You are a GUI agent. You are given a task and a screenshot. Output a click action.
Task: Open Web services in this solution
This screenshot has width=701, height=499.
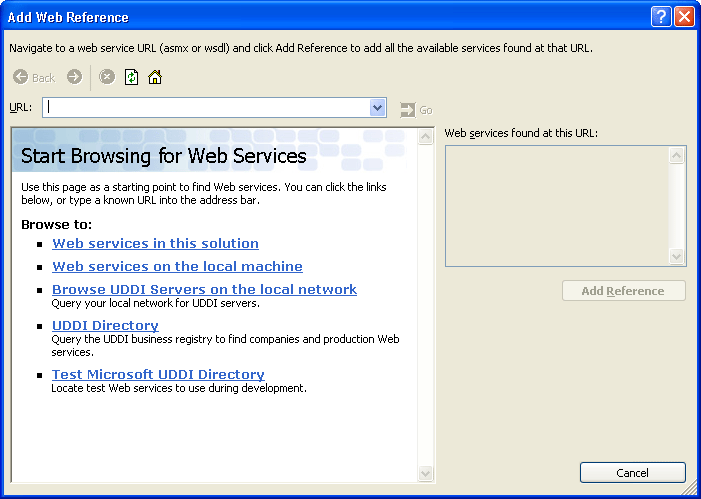click(x=155, y=243)
